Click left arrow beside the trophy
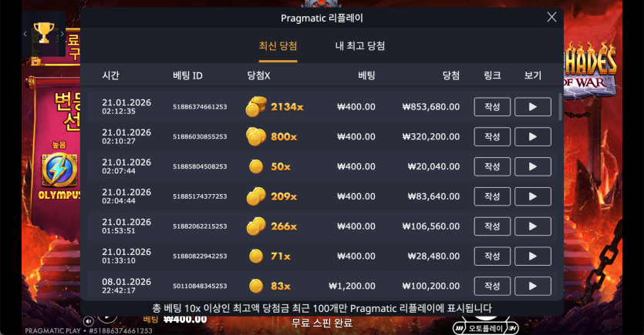This screenshot has height=335, width=644. (25, 34)
